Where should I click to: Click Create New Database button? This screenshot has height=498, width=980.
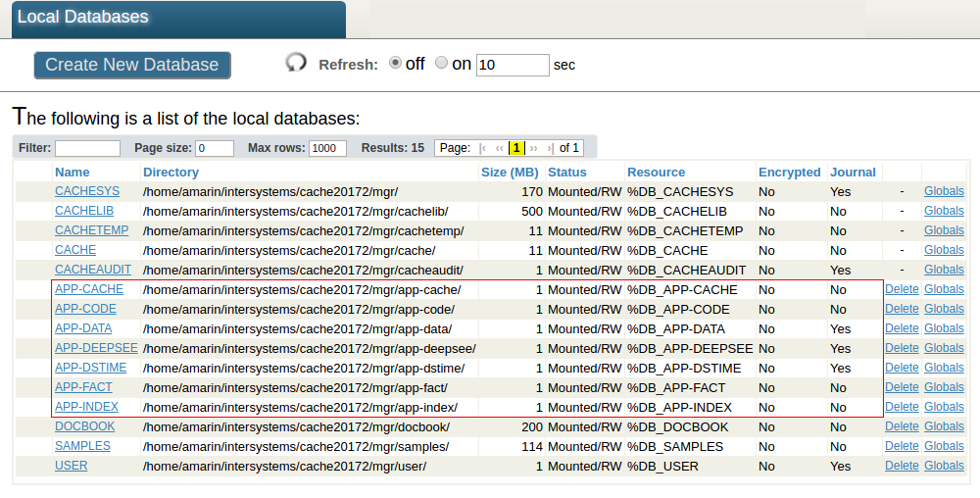click(132, 65)
